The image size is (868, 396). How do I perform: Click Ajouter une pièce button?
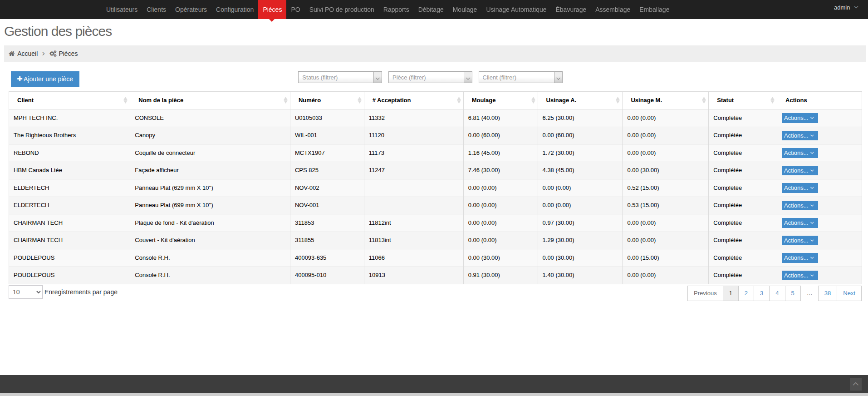click(45, 79)
